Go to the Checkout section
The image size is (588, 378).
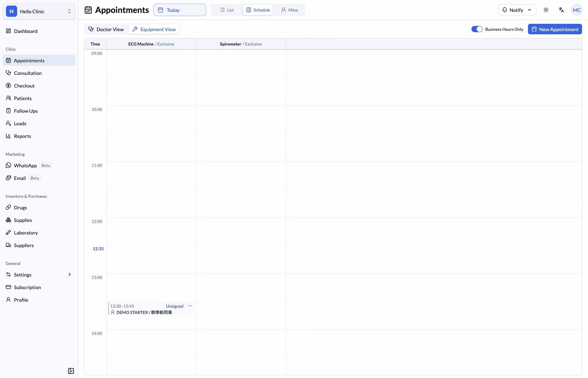click(x=39, y=86)
